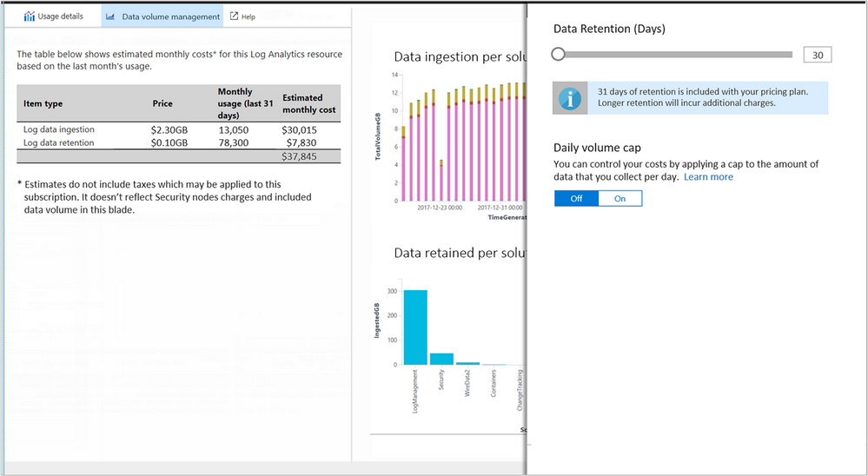868x476 pixels.
Task: Click the Data volume management chart icon
Action: (111, 17)
